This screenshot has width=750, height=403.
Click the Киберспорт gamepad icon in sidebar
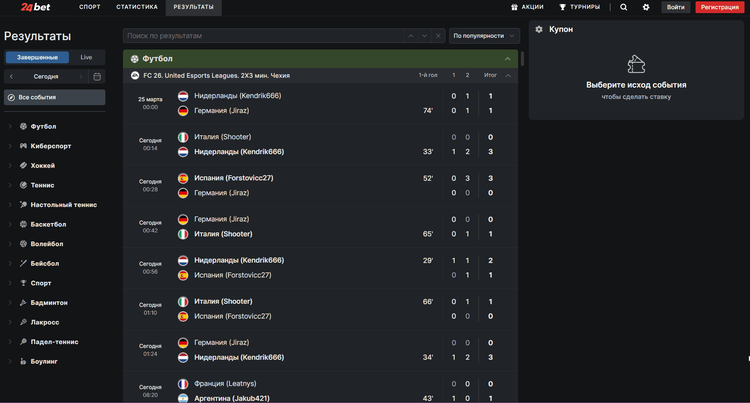(22, 146)
